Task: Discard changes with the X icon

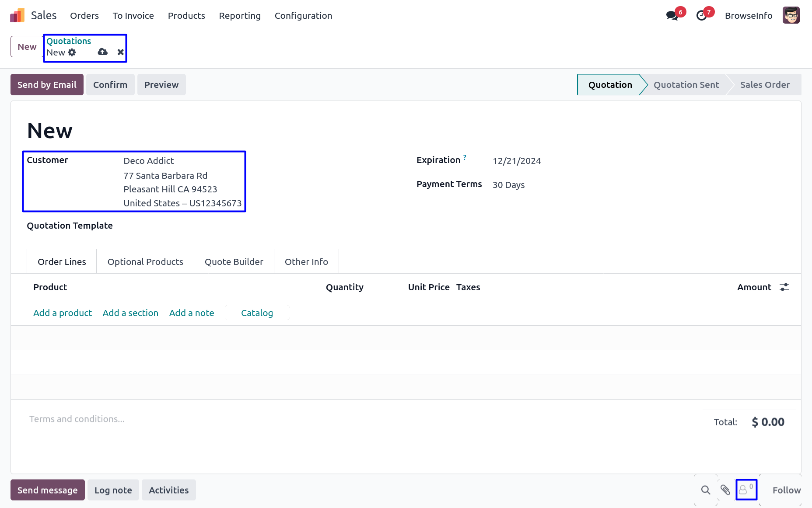Action: [120, 52]
